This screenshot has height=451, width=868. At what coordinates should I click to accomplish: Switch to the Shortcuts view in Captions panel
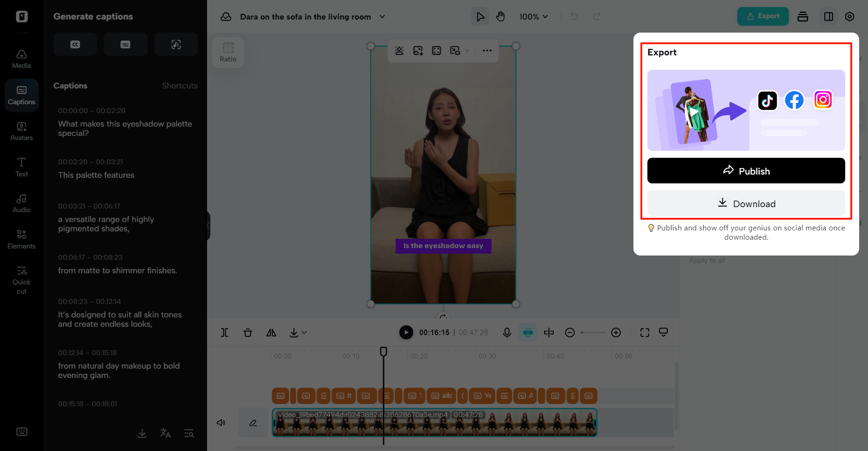[x=180, y=86]
